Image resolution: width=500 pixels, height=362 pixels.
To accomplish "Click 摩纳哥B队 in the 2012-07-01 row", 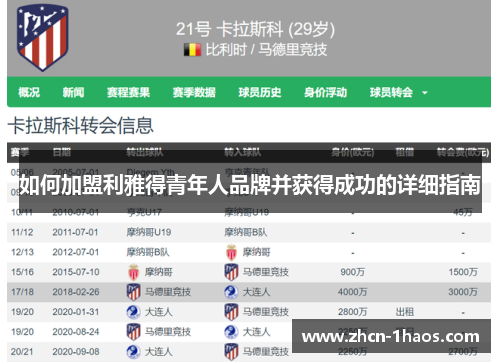I will pos(148,252).
